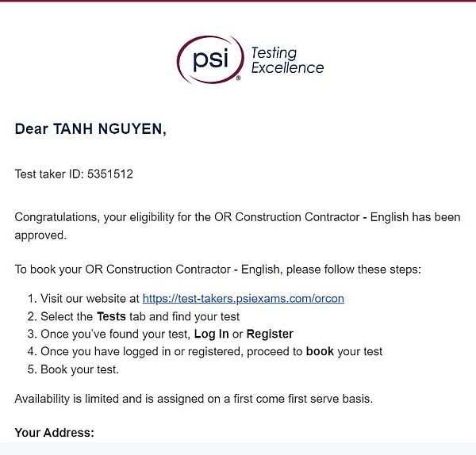Viewport: 476px width, 455px height.
Task: Click the bold "Register" text
Action: (270, 334)
